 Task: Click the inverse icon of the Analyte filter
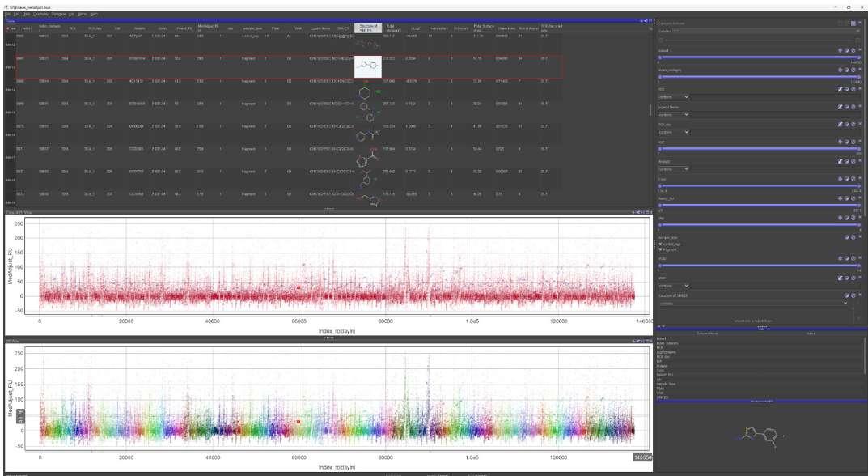[x=846, y=161]
